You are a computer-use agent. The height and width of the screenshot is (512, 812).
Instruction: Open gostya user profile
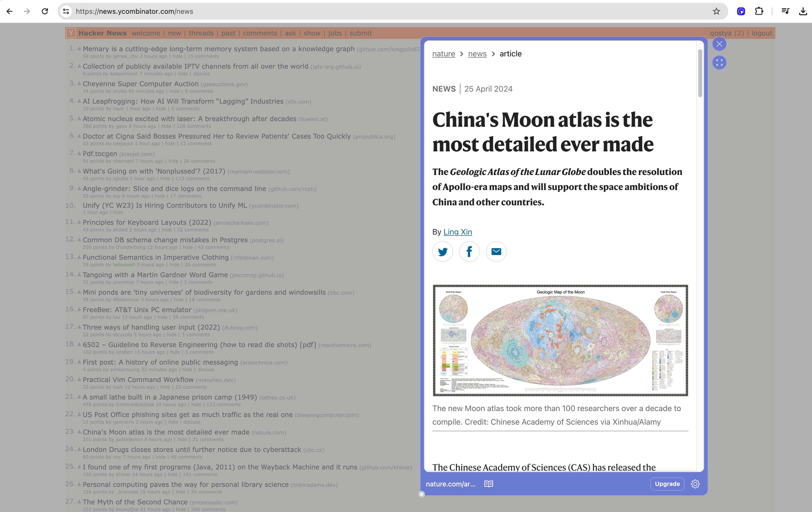tap(721, 33)
